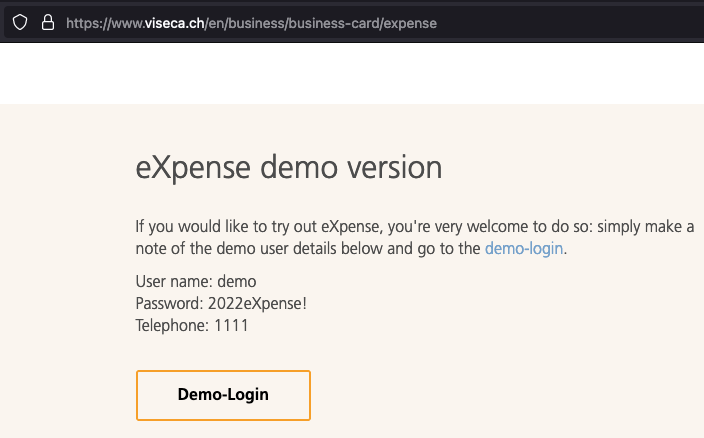The image size is (704, 438).
Task: Click the blank white header strip
Action: pos(352,74)
